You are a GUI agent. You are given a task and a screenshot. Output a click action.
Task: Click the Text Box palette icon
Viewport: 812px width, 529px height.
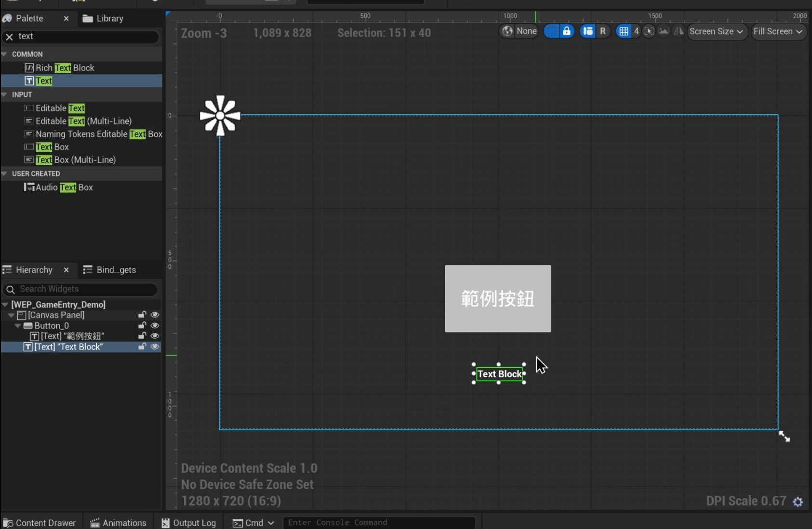(x=29, y=146)
